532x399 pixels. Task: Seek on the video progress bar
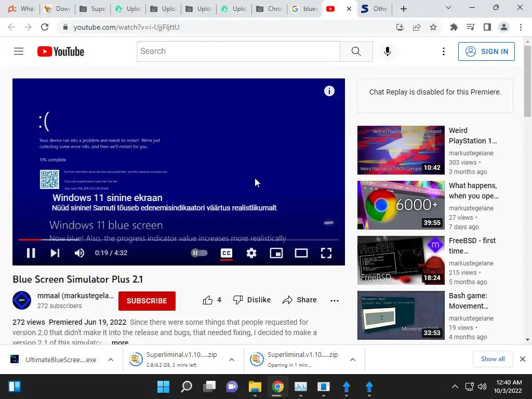(x=179, y=240)
